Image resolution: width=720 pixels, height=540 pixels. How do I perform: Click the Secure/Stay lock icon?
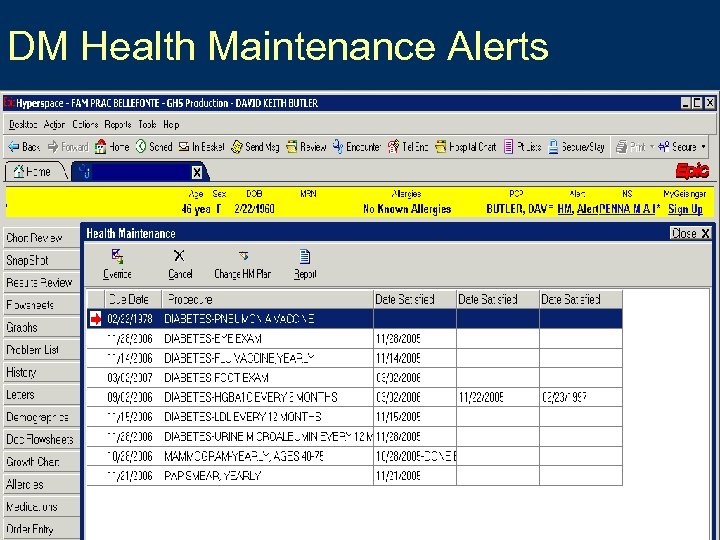pyautogui.click(x=553, y=147)
